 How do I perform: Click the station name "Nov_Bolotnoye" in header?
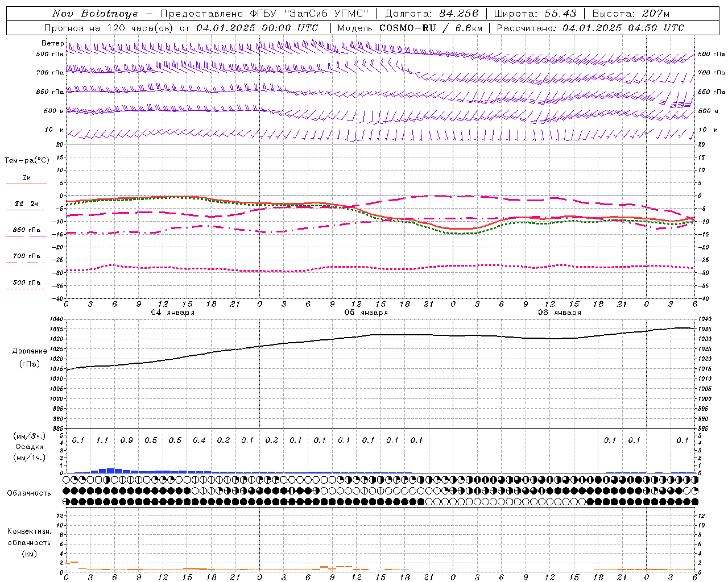click(95, 14)
